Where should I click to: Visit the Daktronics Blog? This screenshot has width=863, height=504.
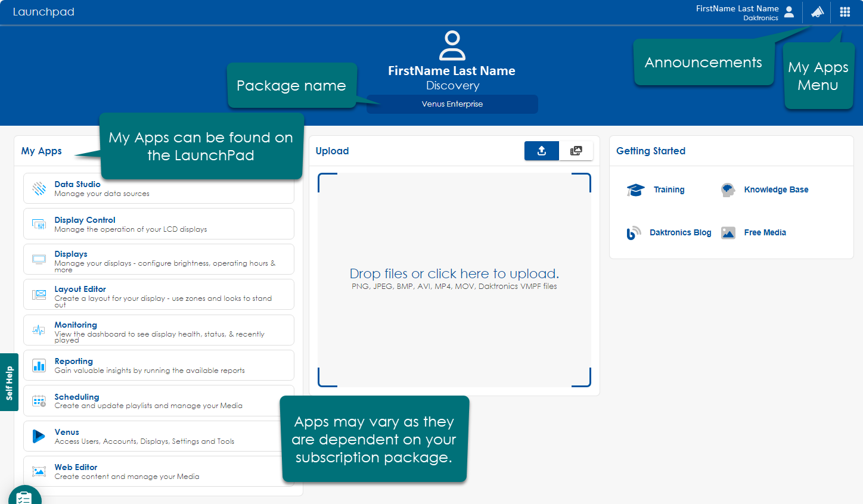(680, 233)
